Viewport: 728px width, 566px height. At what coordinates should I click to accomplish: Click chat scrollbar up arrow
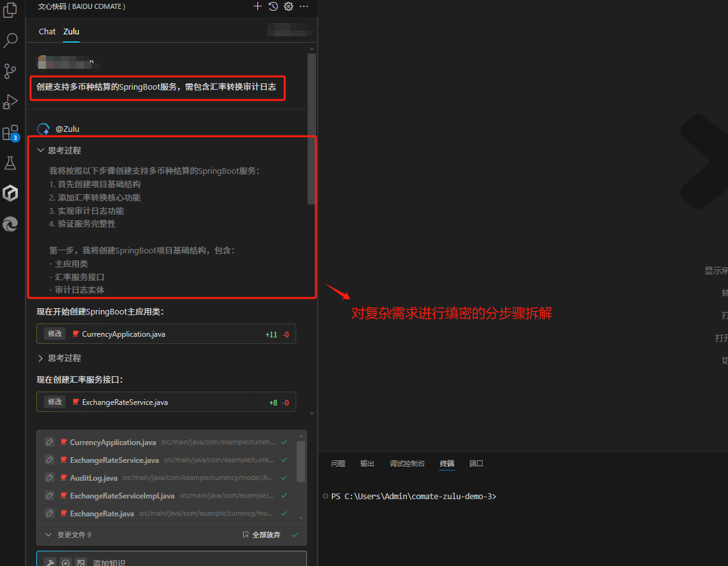[x=311, y=48]
